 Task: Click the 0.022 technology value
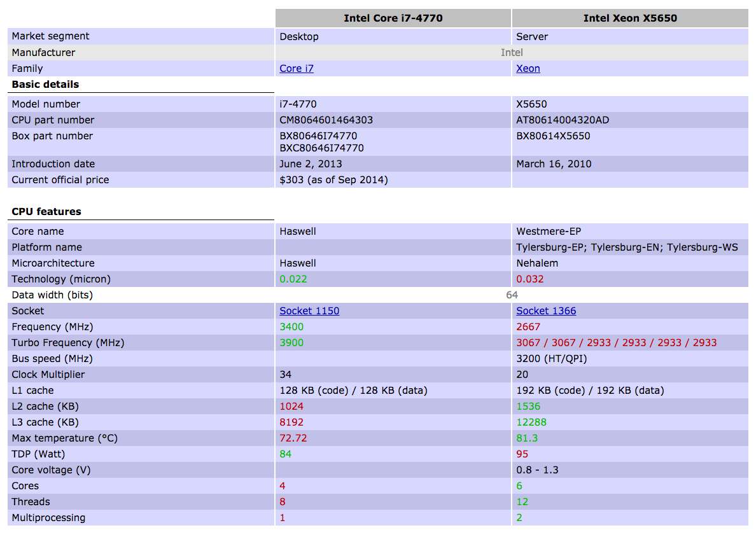(x=293, y=279)
